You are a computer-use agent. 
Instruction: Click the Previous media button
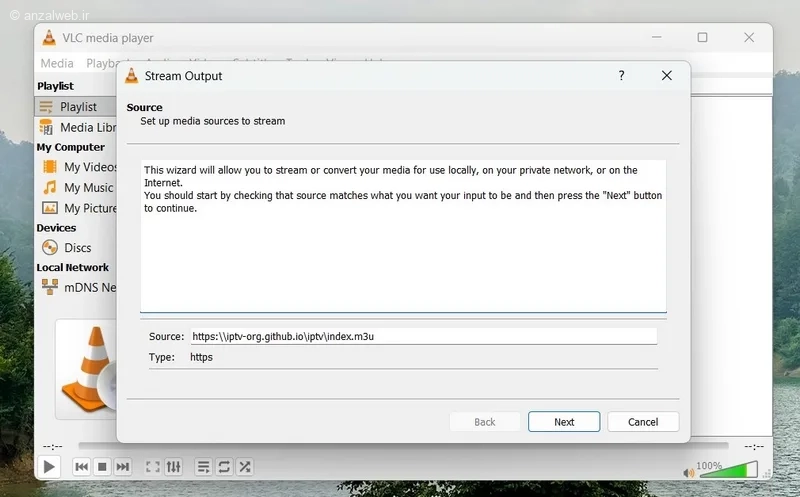coord(81,466)
